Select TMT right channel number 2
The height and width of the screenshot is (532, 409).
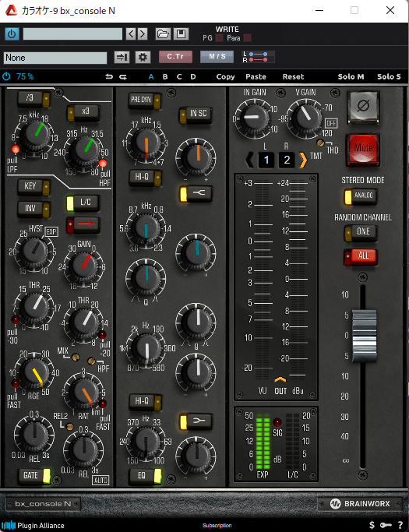coord(287,160)
